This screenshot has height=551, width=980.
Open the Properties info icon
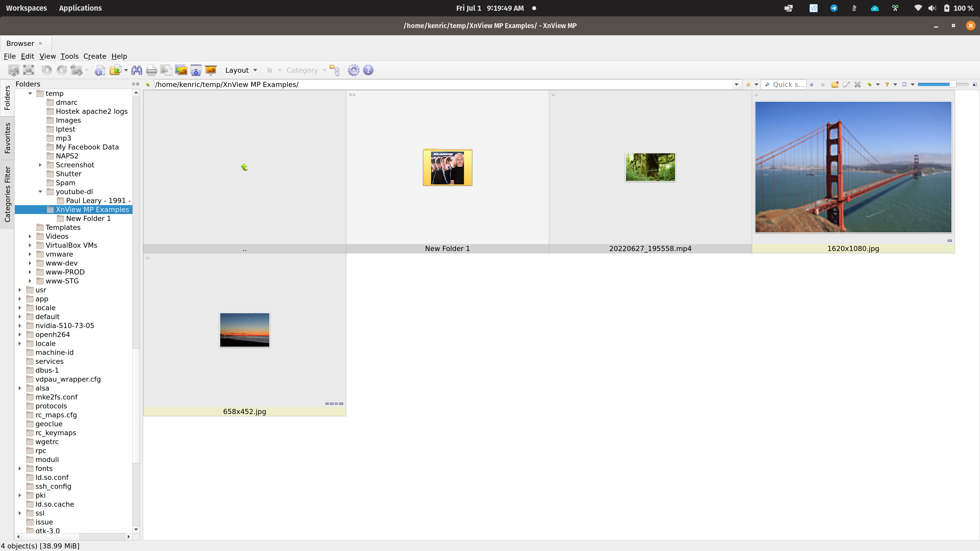100,70
